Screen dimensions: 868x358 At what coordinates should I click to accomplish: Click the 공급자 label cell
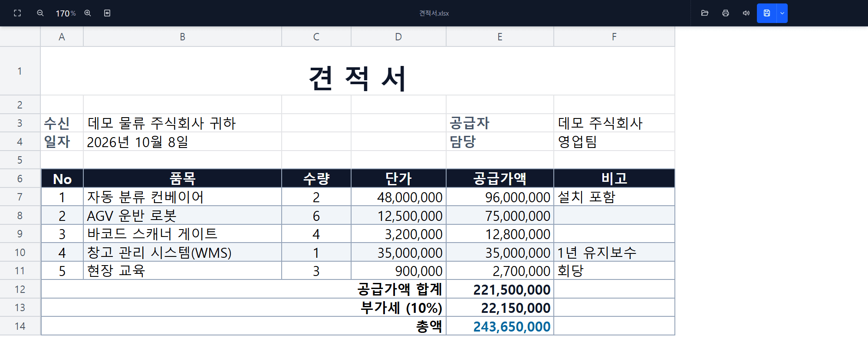[500, 123]
